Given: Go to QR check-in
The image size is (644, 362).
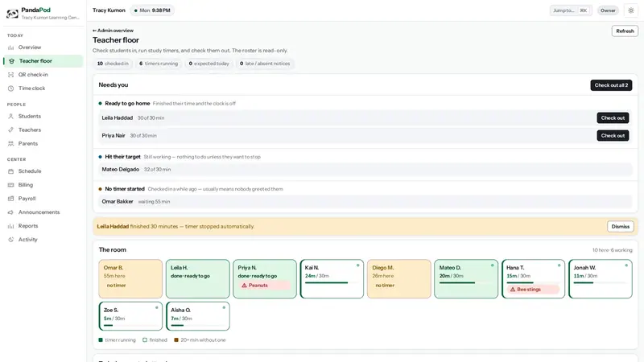Looking at the screenshot, I should [x=43, y=75].
